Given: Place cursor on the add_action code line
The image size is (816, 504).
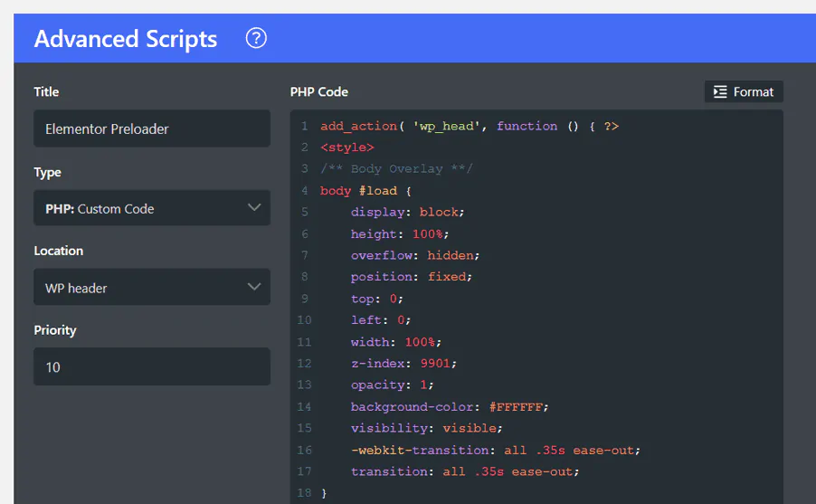Looking at the screenshot, I should tap(469, 126).
